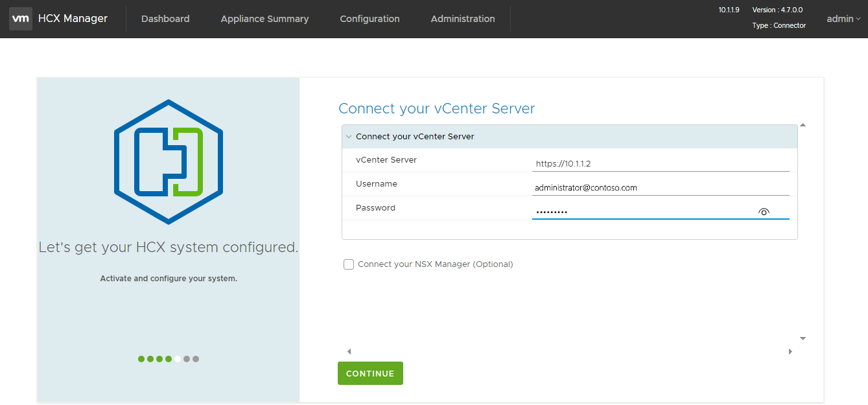The height and width of the screenshot is (405, 868).
Task: Click the scroll up arrow
Action: (803, 124)
